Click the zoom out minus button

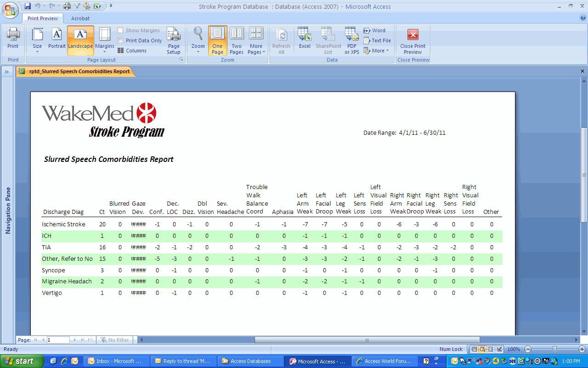point(528,349)
